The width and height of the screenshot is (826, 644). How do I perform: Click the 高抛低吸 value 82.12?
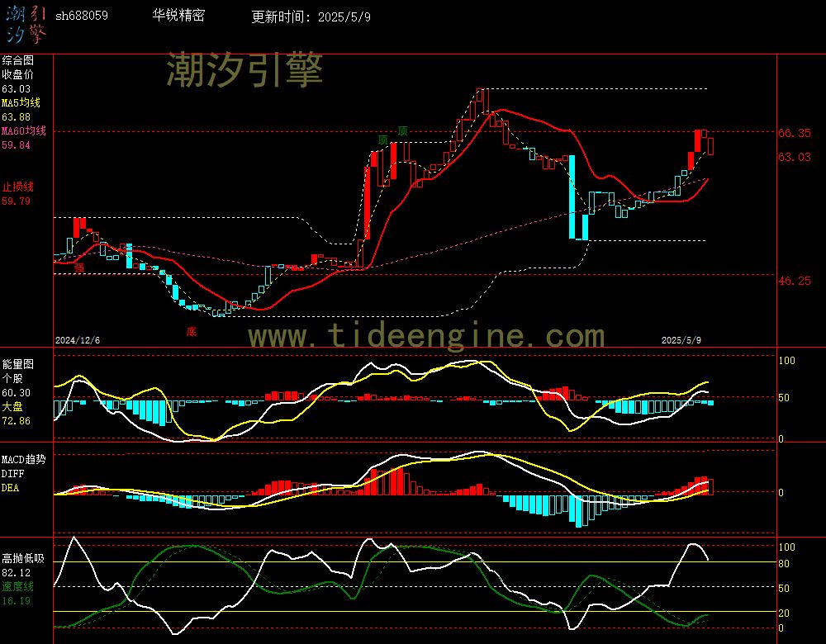(x=17, y=572)
